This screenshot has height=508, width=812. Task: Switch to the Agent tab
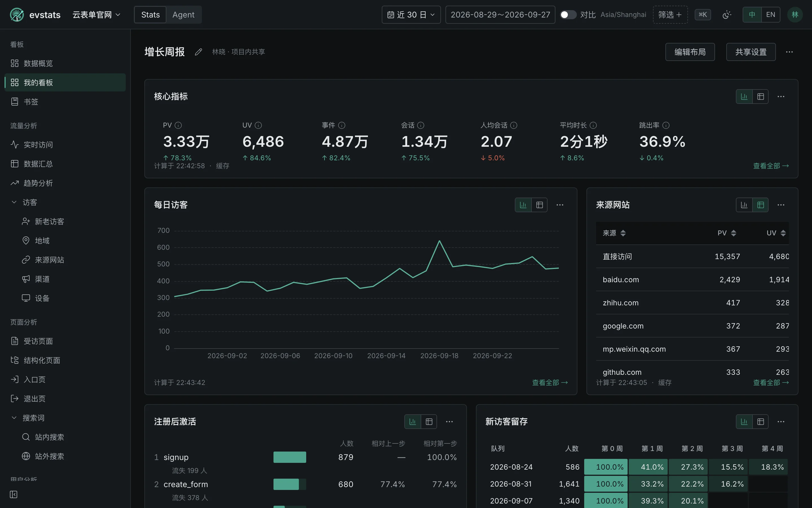(183, 15)
